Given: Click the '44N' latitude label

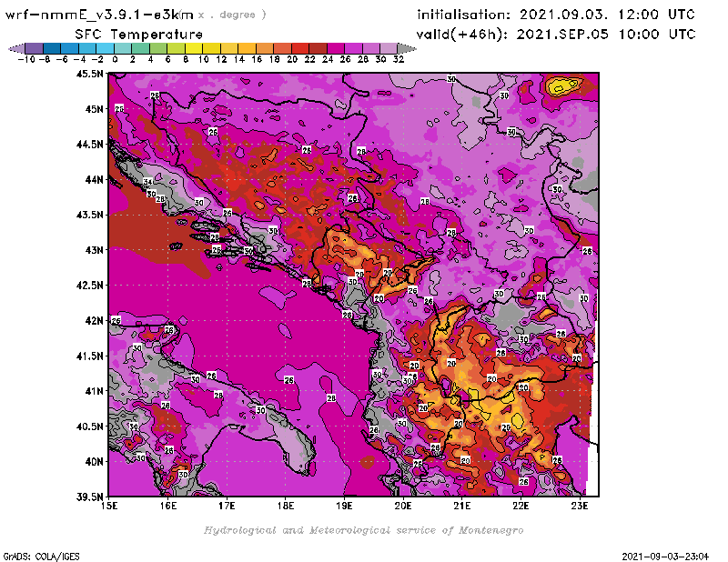Looking at the screenshot, I should [x=94, y=179].
